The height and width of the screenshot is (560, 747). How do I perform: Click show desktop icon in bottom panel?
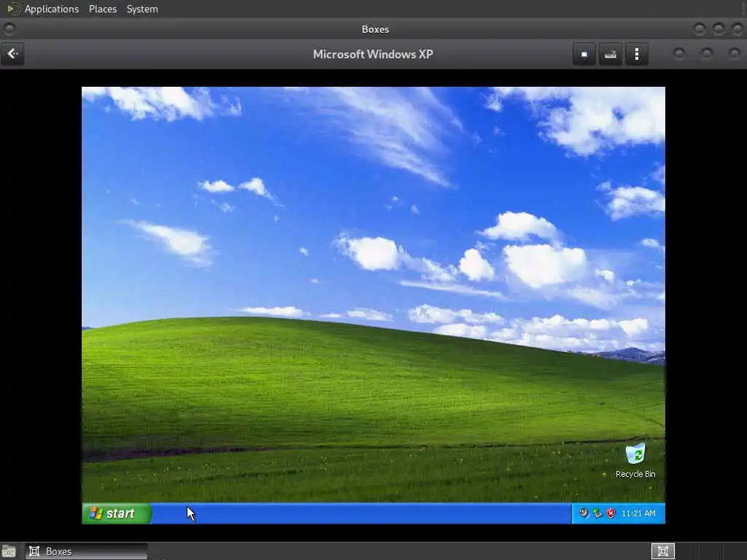click(x=9, y=552)
